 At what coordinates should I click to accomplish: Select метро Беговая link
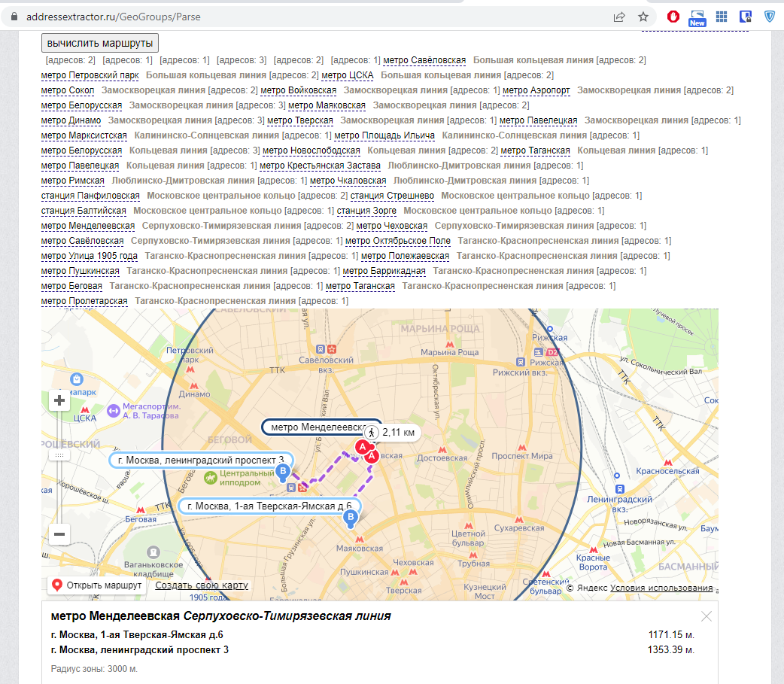(x=71, y=285)
